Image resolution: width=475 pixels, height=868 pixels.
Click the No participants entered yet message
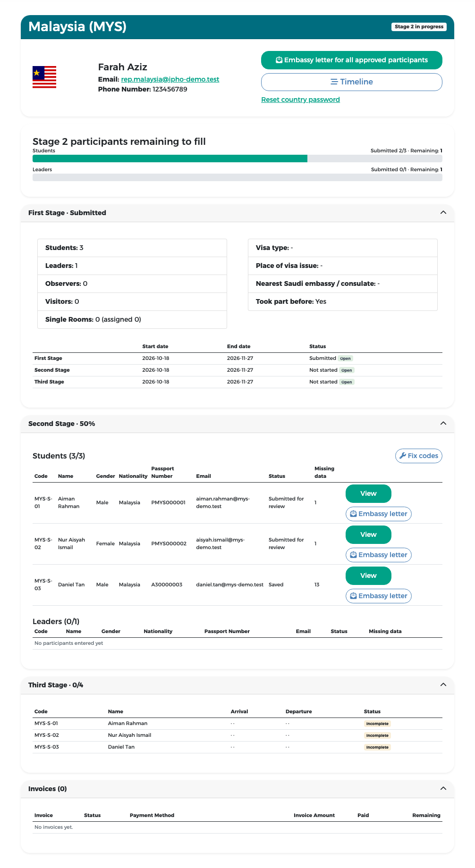[x=69, y=643]
